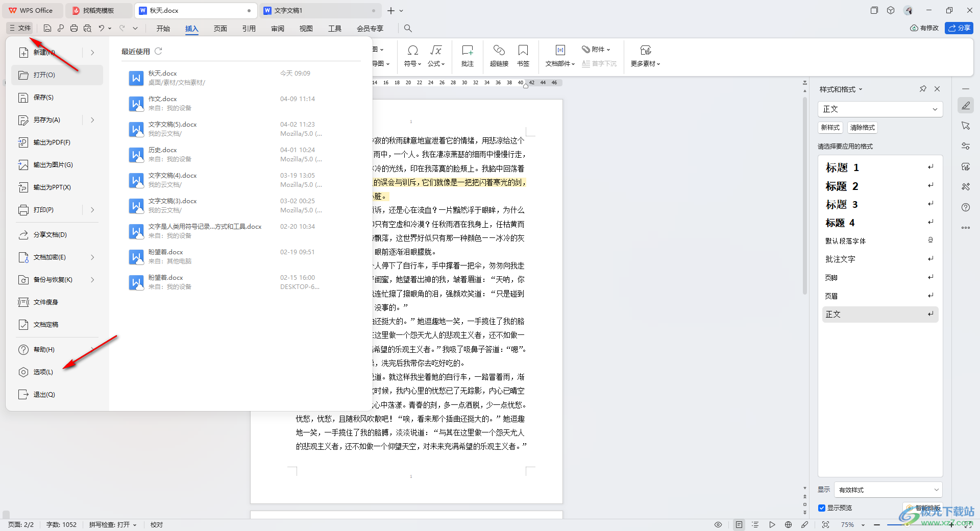Close the 样式和格式 panel
The image size is (980, 531).
click(x=937, y=89)
